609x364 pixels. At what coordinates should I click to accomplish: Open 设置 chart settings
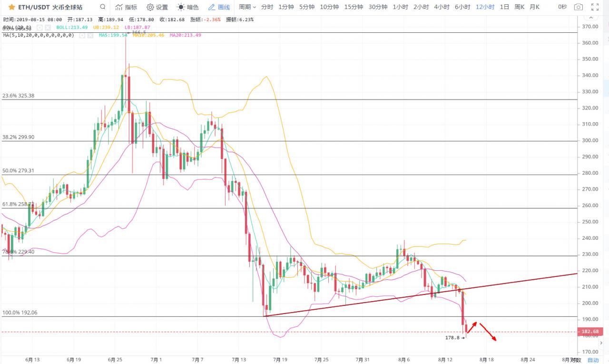157,7
